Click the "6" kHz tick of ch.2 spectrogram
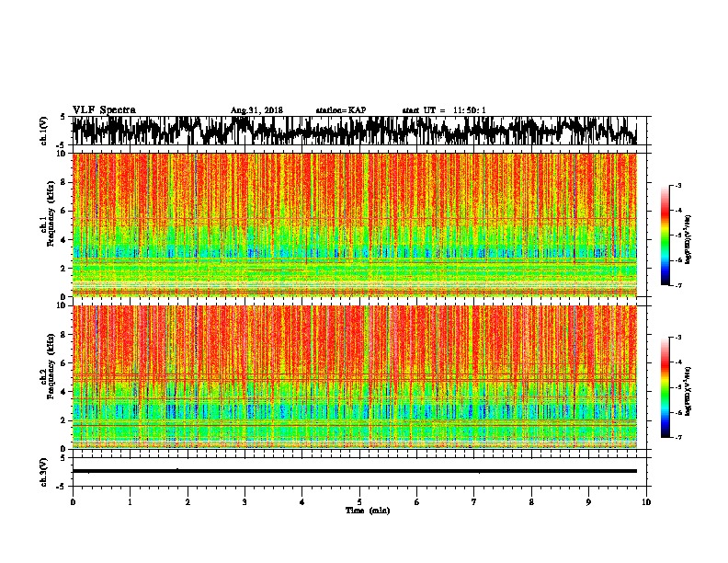The width and height of the screenshot is (728, 563). (64, 363)
